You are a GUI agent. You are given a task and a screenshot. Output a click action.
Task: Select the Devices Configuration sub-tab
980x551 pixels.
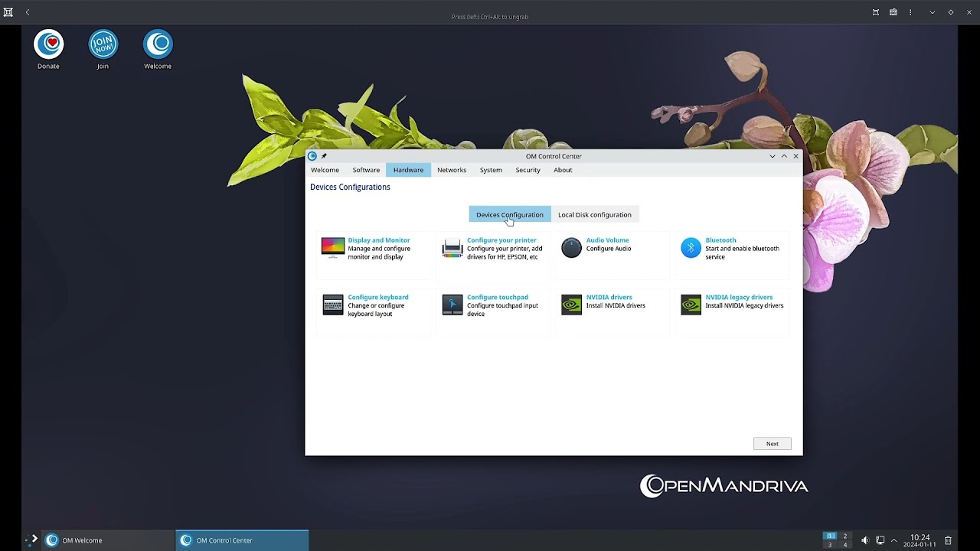coord(510,214)
